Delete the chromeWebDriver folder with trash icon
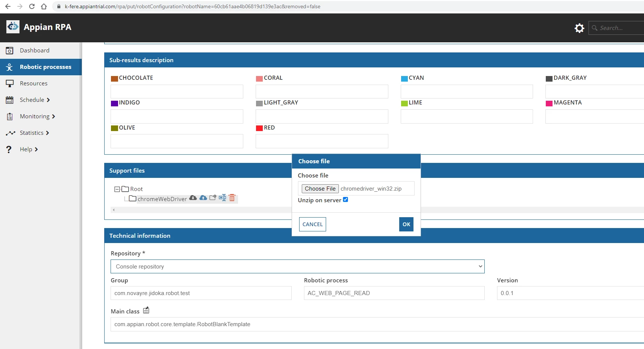The height and width of the screenshot is (349, 644). point(232,198)
